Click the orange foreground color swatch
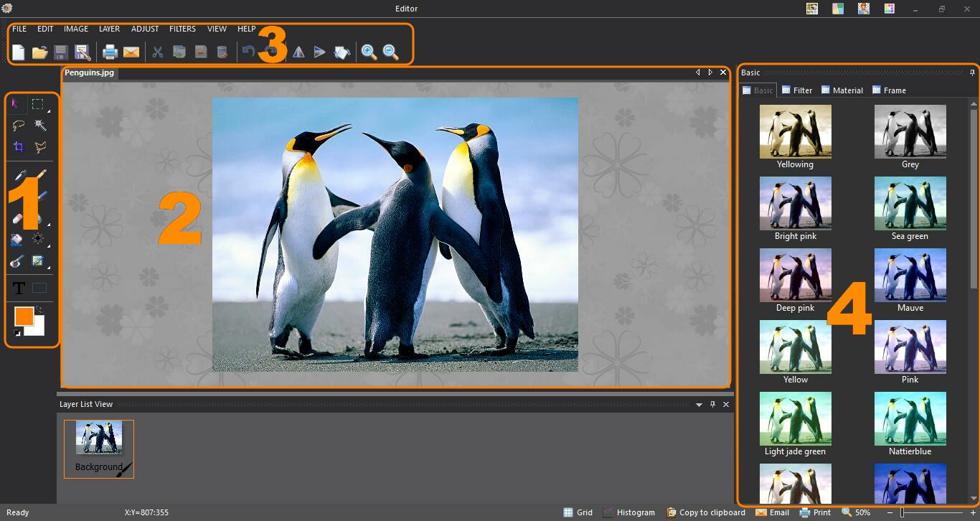Screen dimensions: 980x521 (x=24, y=316)
